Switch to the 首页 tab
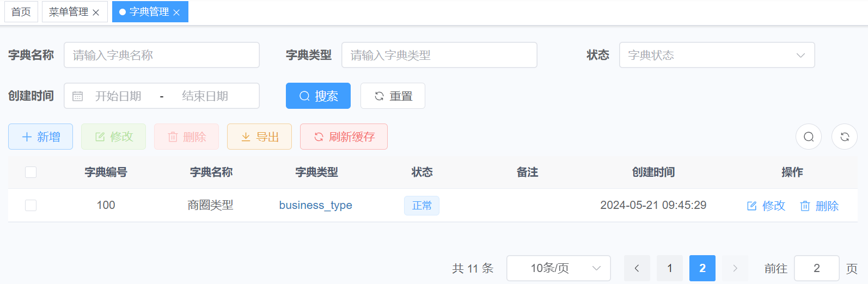 point(21,12)
